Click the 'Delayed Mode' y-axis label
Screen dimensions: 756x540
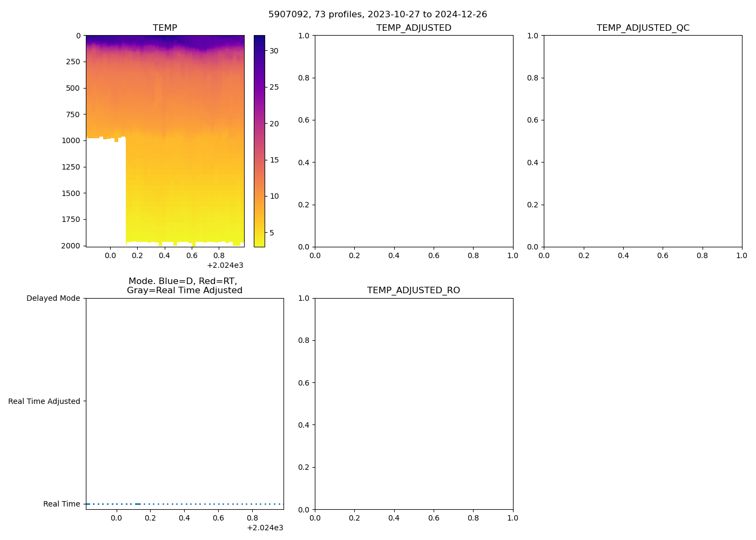tap(53, 299)
